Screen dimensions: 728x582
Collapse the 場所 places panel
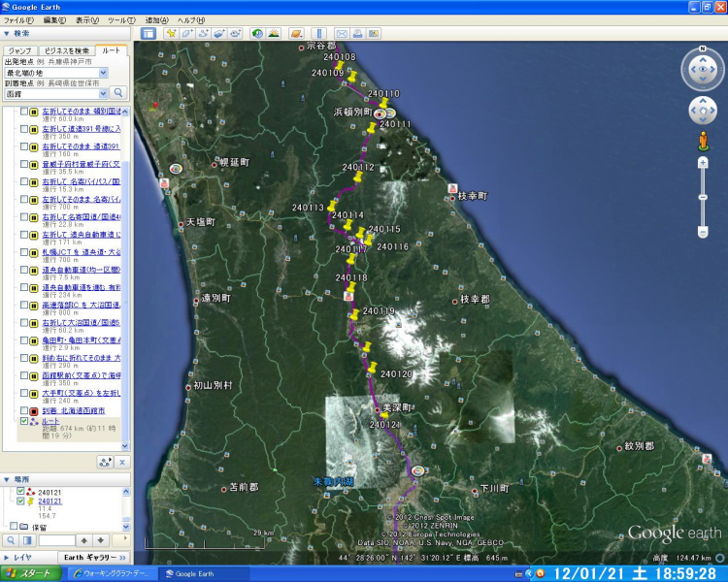point(7,479)
